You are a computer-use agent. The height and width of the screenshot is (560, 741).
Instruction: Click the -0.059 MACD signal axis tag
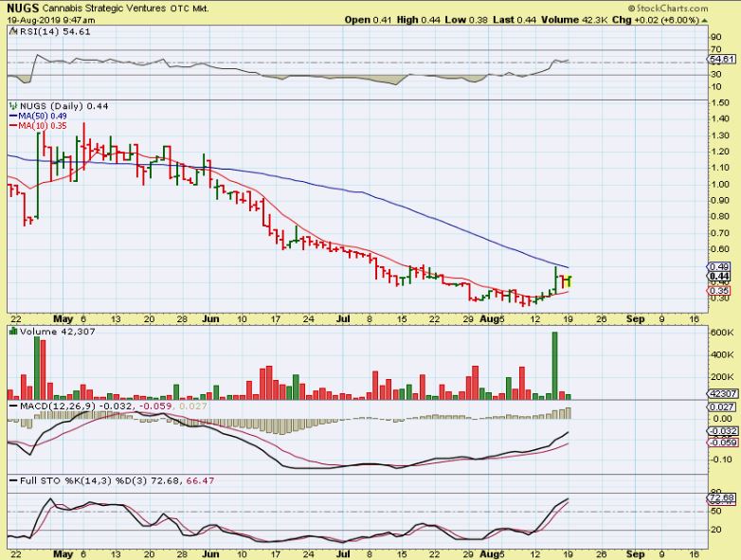click(722, 443)
